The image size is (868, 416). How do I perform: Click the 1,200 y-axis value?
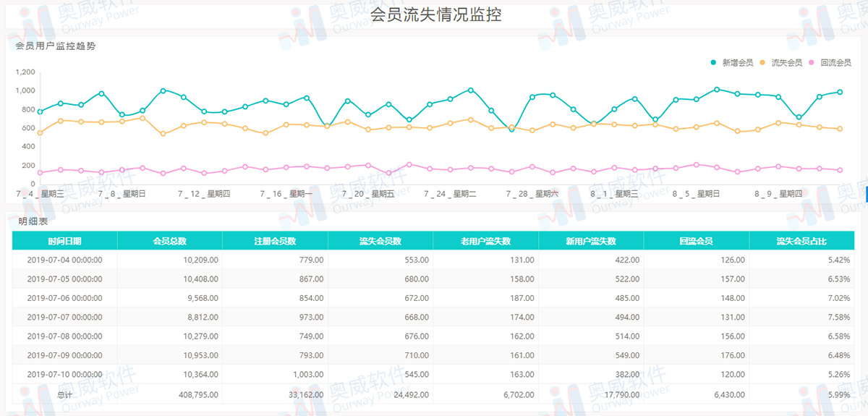(25, 72)
